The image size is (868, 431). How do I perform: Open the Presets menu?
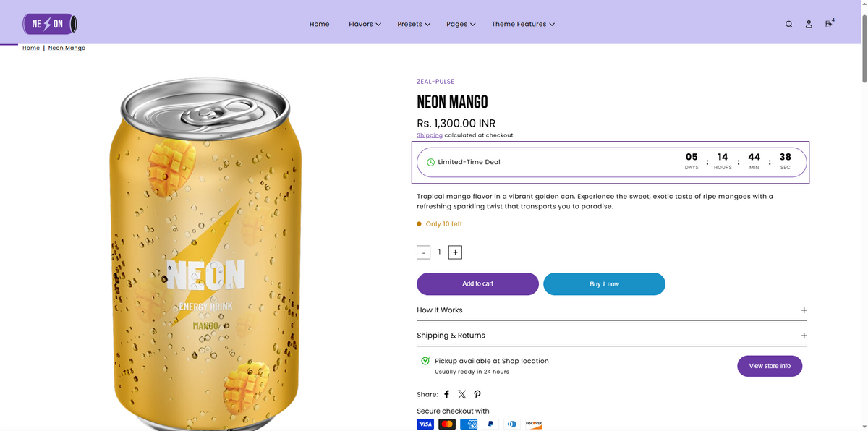click(x=414, y=24)
